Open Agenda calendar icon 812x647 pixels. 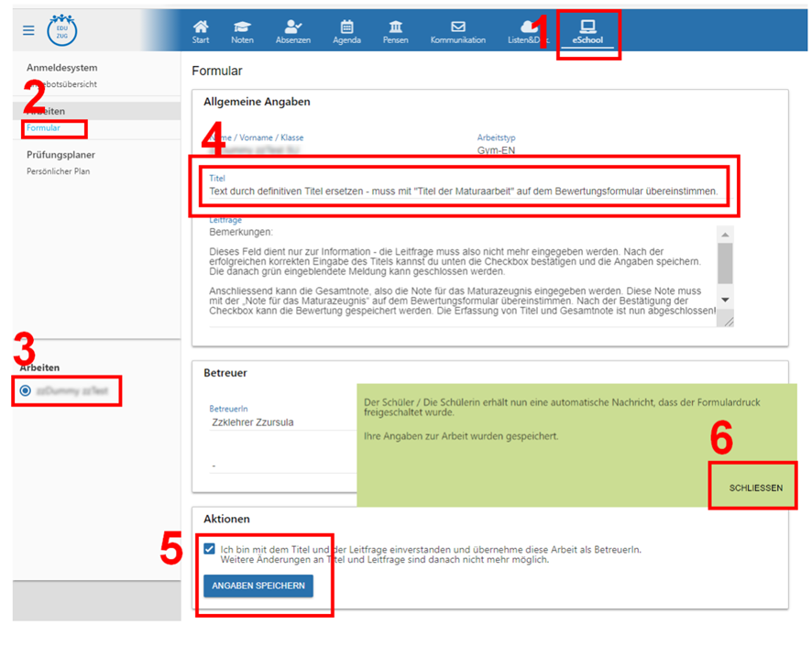pos(346,32)
